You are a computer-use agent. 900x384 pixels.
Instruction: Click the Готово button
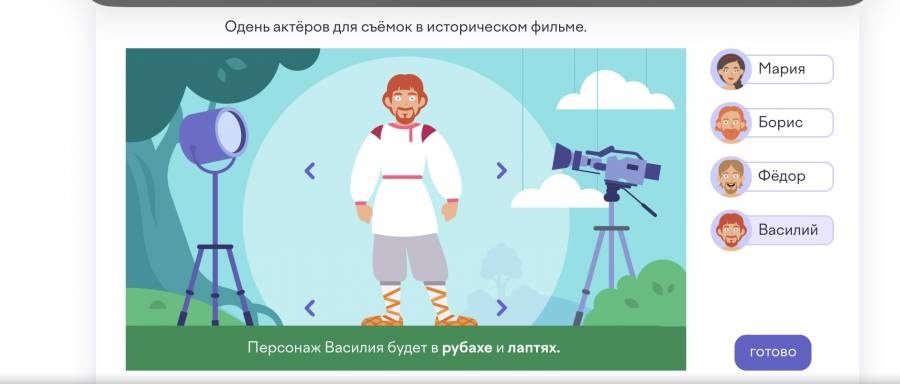pos(773,352)
